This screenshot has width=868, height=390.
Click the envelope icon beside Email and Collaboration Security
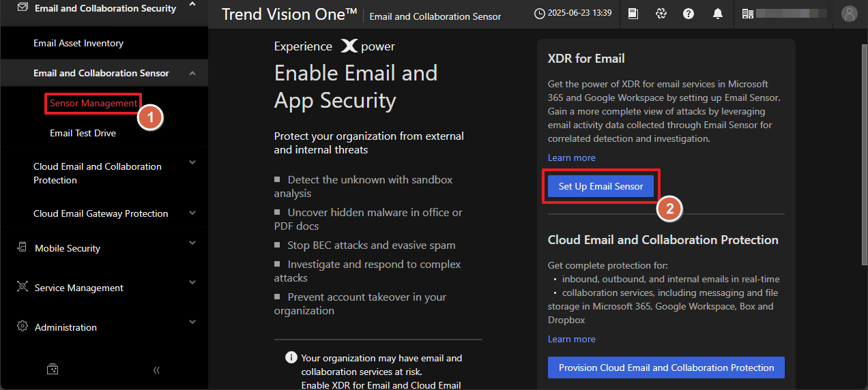[23, 7]
